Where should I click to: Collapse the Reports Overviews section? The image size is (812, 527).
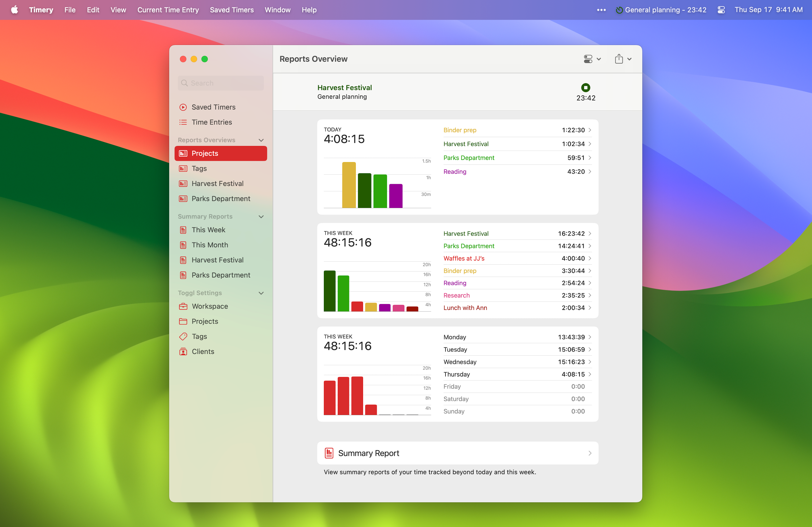[x=261, y=140]
